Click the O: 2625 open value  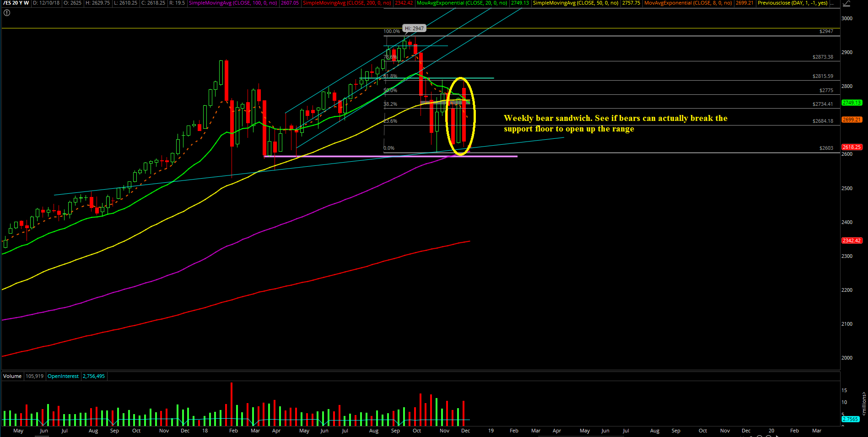tap(72, 3)
